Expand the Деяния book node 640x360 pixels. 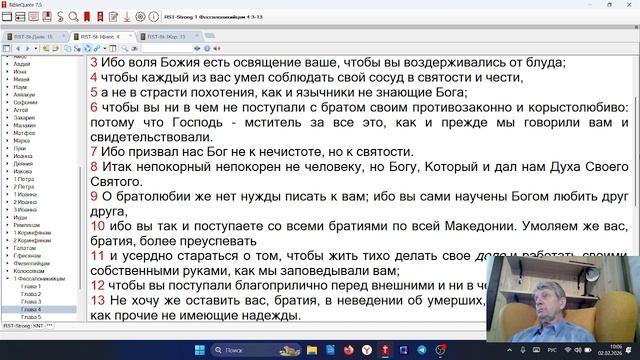click(x=7, y=164)
